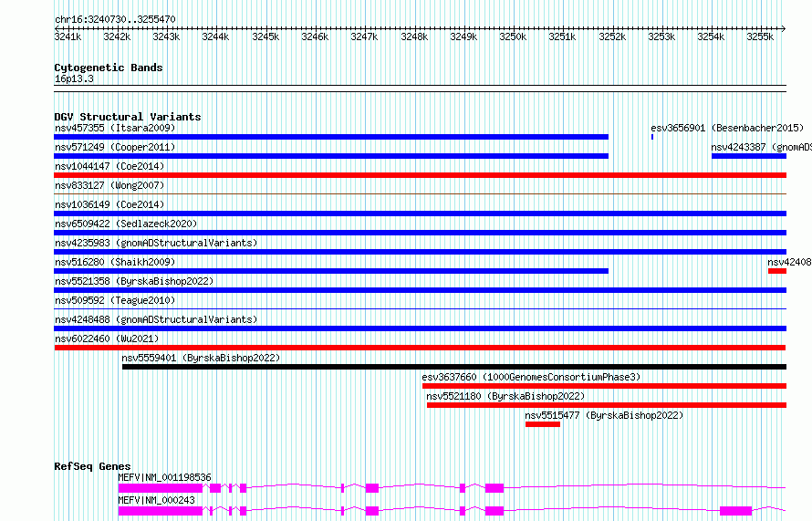The width and height of the screenshot is (812, 521).
Task: Select the esv3637660 red variant bar
Action: [x=604, y=386]
